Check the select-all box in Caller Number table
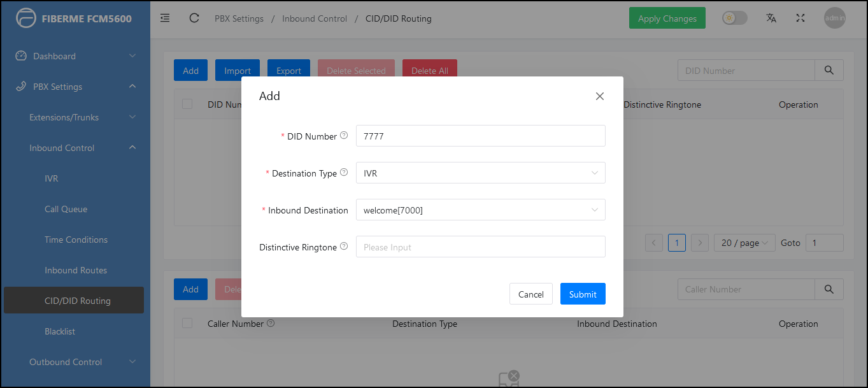Viewport: 868px width, 388px height. coord(187,323)
